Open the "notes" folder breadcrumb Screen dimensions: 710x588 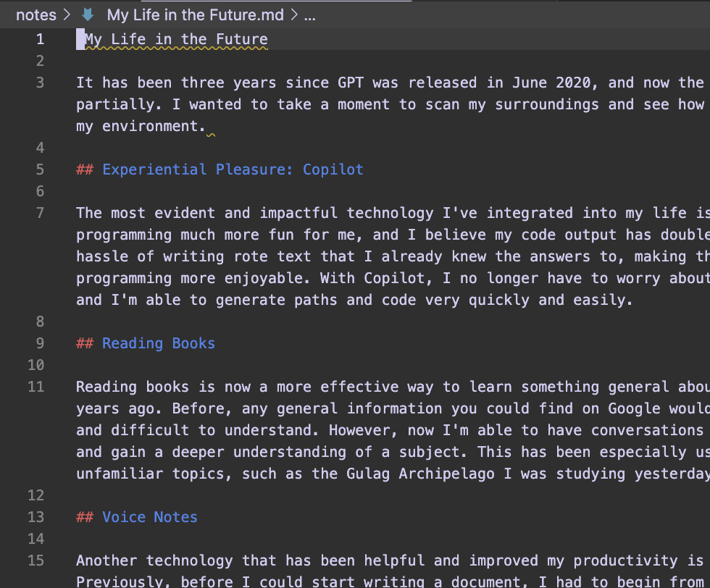[x=36, y=14]
